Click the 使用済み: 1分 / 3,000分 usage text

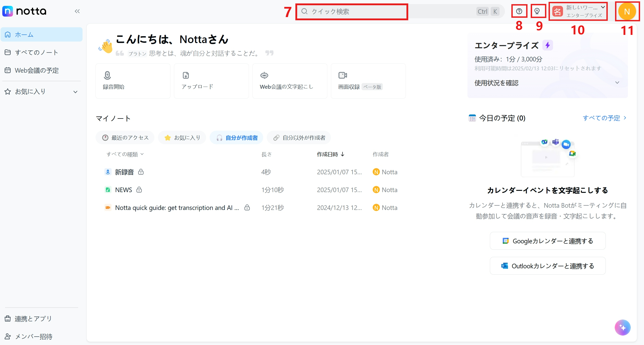(508, 59)
